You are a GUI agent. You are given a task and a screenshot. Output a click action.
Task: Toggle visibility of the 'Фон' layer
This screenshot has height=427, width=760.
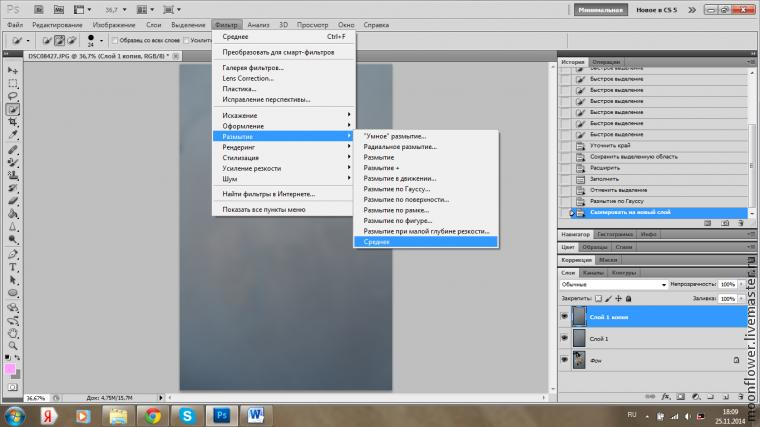click(564, 360)
